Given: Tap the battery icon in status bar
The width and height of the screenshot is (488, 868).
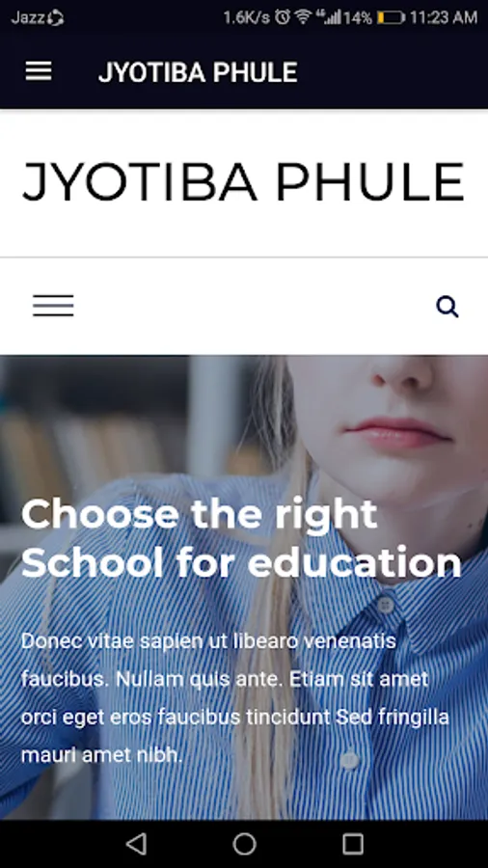Looking at the screenshot, I should [392, 18].
